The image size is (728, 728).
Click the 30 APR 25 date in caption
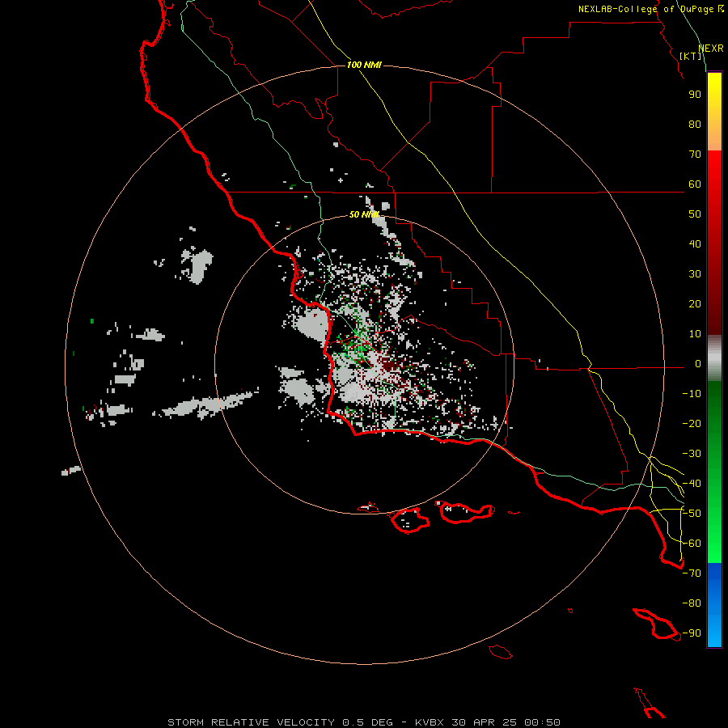click(485, 722)
